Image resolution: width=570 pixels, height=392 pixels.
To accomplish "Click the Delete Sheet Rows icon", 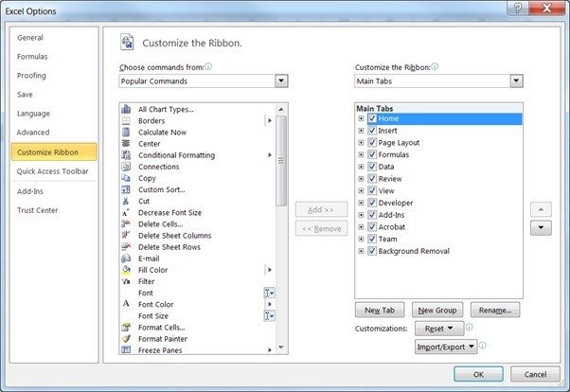I will (x=126, y=247).
